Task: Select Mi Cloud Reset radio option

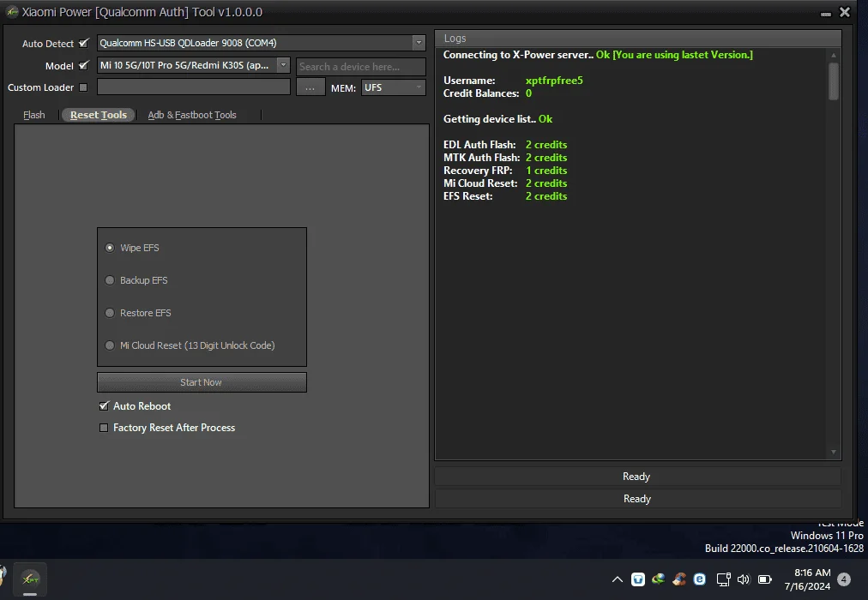Action: pos(110,345)
